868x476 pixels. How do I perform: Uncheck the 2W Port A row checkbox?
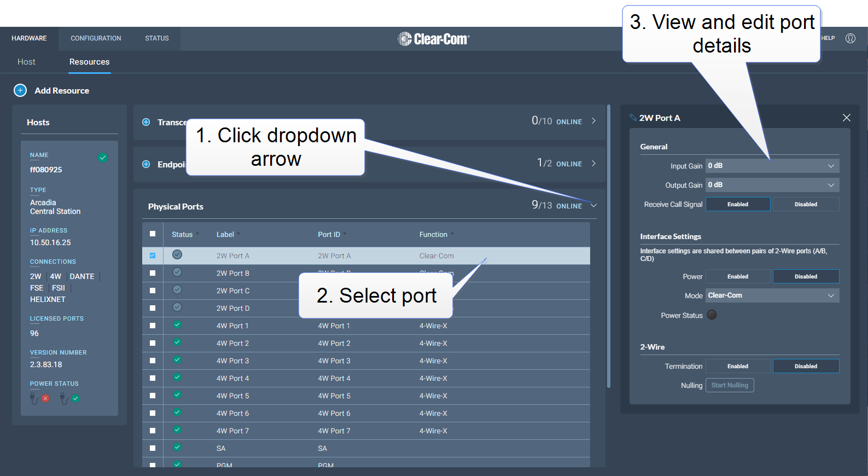tap(153, 256)
